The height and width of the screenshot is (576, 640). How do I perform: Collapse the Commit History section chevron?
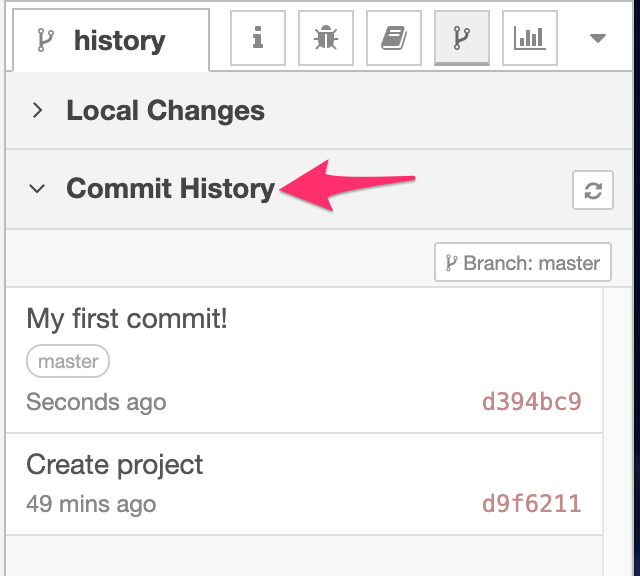38,188
